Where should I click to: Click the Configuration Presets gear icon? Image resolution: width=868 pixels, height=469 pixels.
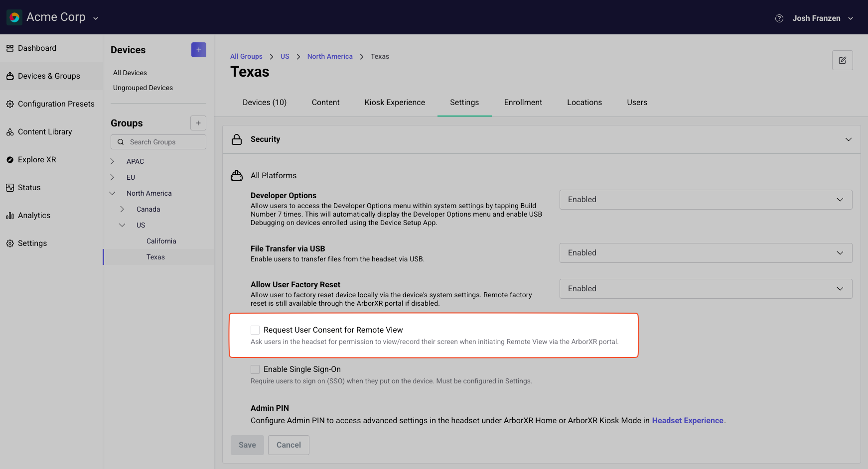(x=10, y=104)
